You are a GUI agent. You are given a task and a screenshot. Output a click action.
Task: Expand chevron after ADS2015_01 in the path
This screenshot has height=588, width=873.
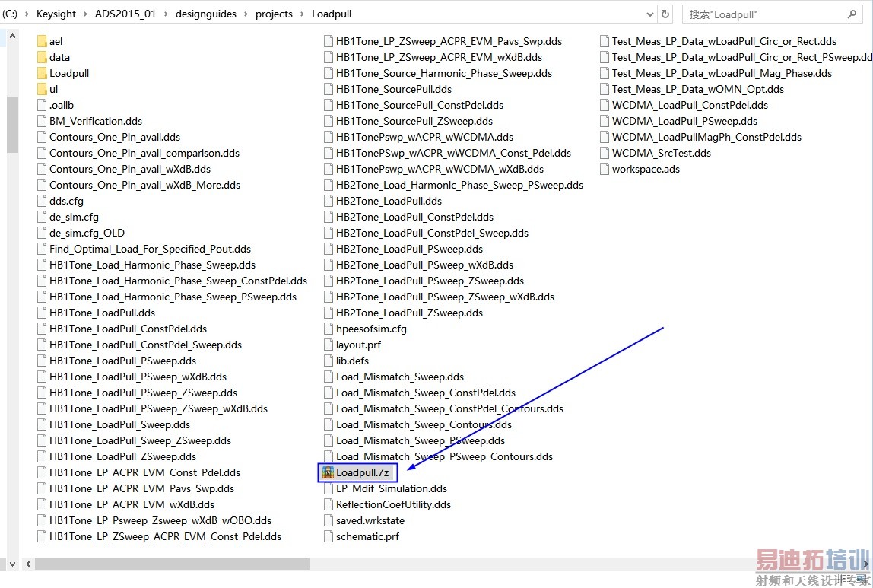coord(166,14)
